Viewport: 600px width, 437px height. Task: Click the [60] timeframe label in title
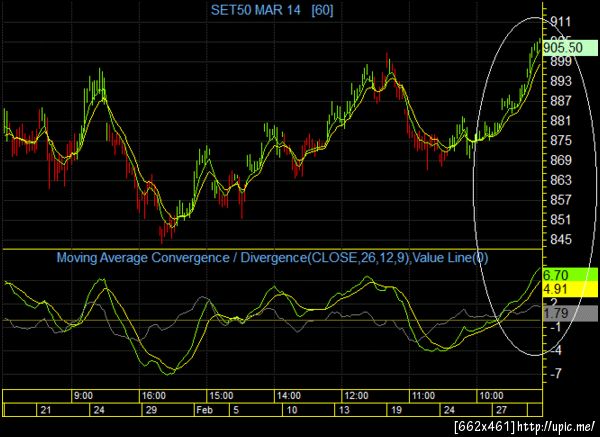click(x=322, y=10)
